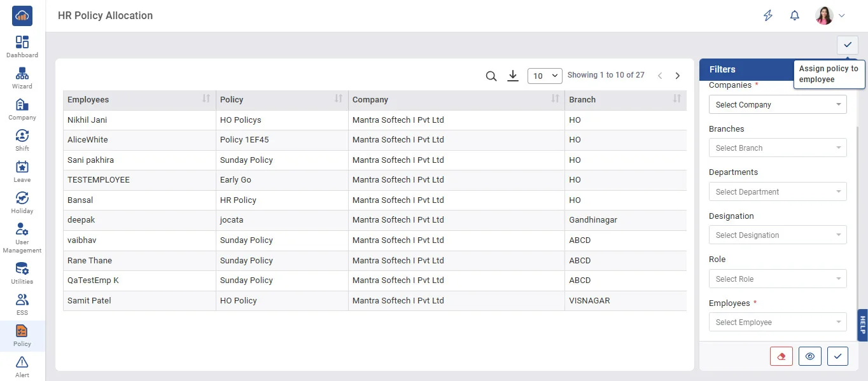The width and height of the screenshot is (868, 381).
Task: Click the eye view button in Filters
Action: coord(809,356)
